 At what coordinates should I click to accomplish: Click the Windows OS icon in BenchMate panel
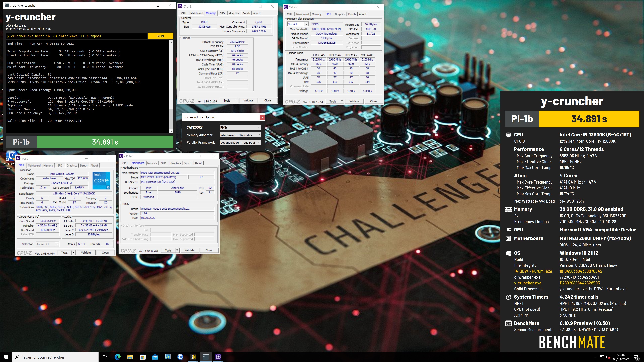click(x=508, y=253)
